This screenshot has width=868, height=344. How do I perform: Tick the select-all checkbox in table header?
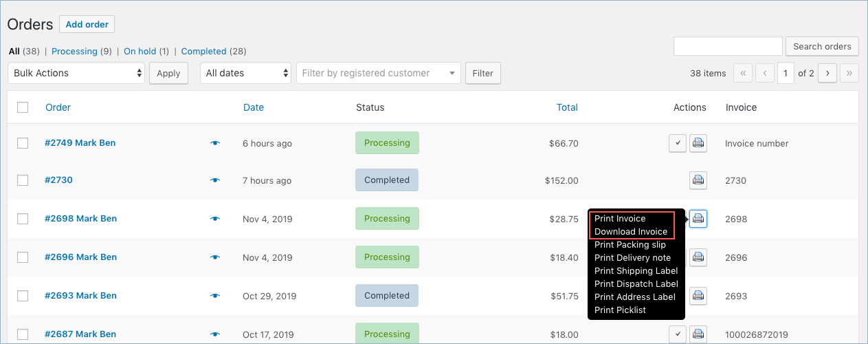click(x=23, y=107)
